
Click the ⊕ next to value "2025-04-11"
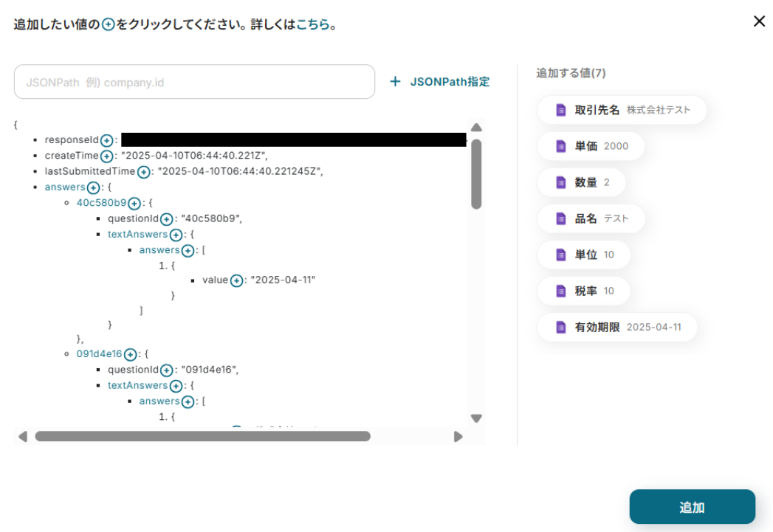click(x=236, y=280)
